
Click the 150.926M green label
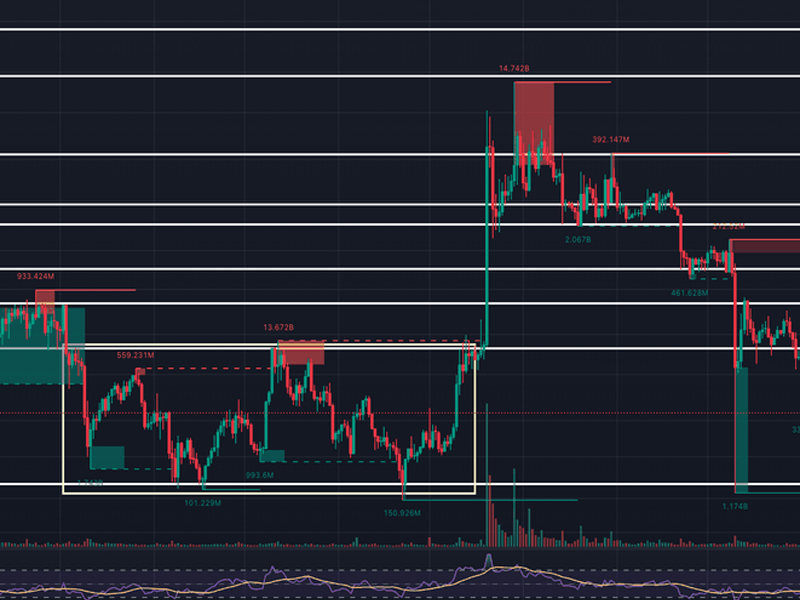pyautogui.click(x=402, y=513)
